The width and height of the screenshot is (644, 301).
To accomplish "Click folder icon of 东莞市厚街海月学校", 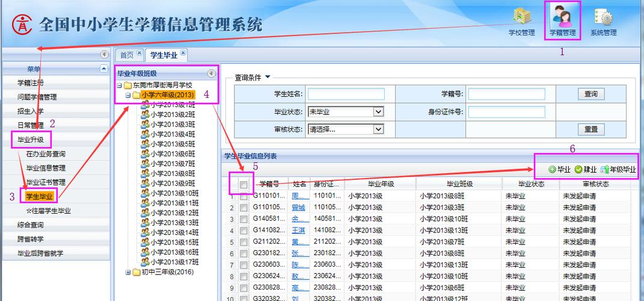I will 127,85.
